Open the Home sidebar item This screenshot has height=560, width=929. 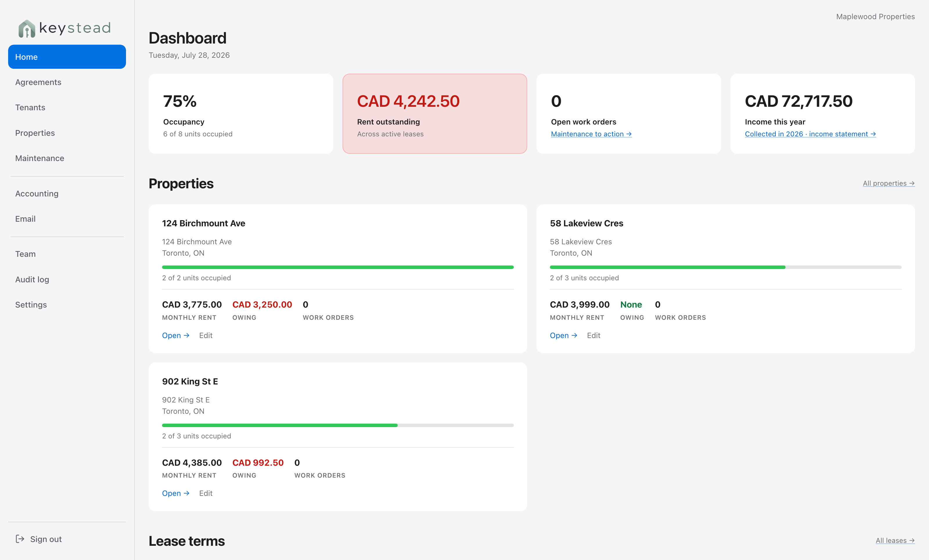coord(67,57)
